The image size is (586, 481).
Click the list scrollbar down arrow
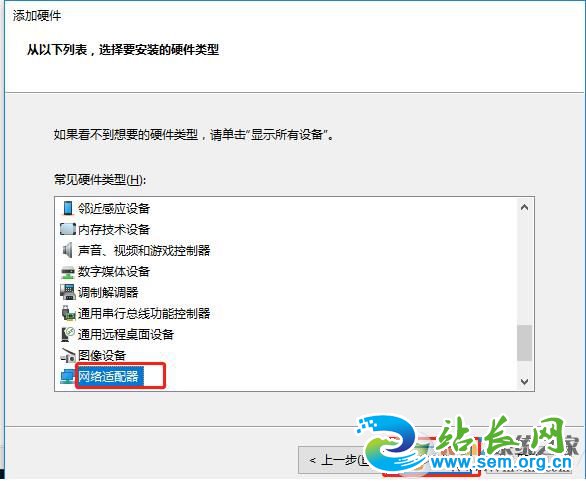point(524,381)
